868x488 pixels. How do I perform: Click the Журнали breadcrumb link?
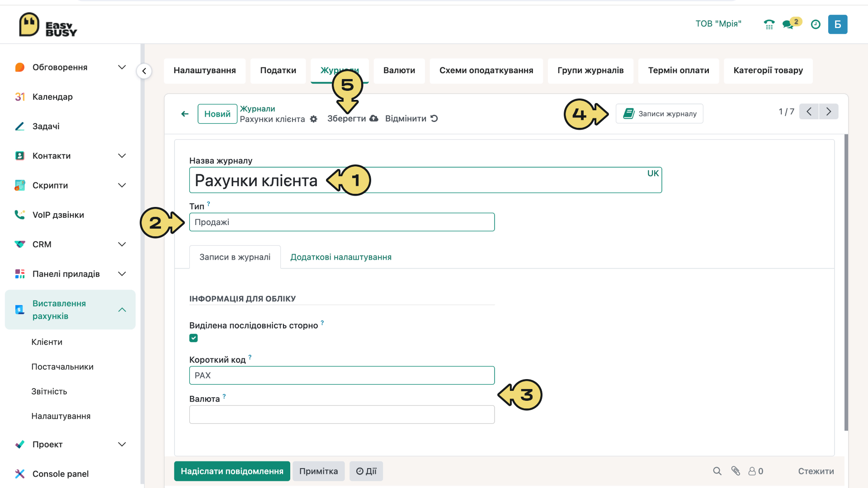[257, 109]
